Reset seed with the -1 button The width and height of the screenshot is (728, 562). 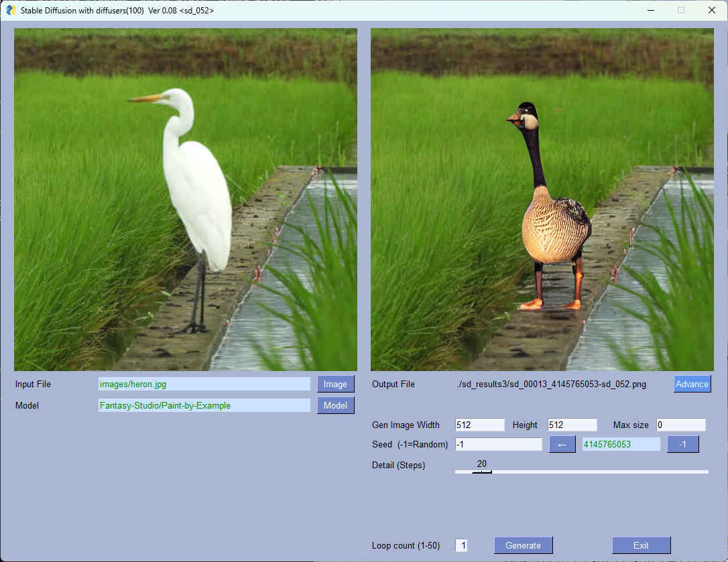click(x=682, y=444)
